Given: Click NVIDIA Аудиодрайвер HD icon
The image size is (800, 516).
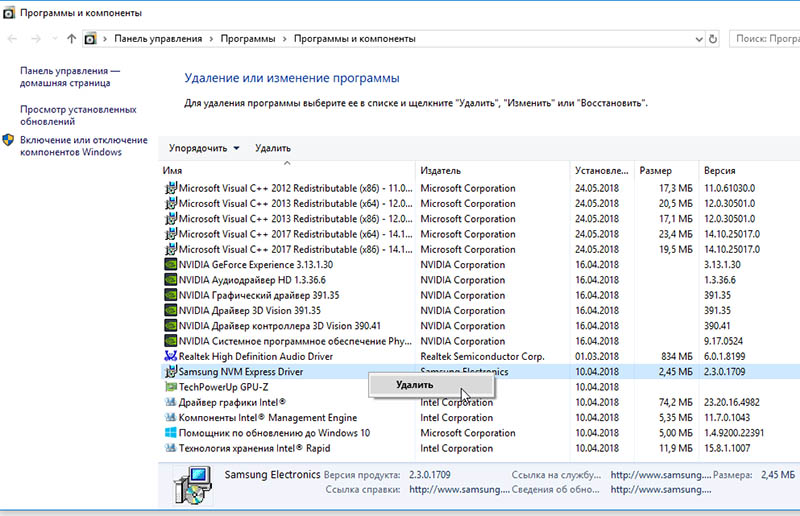Looking at the screenshot, I should 170,280.
